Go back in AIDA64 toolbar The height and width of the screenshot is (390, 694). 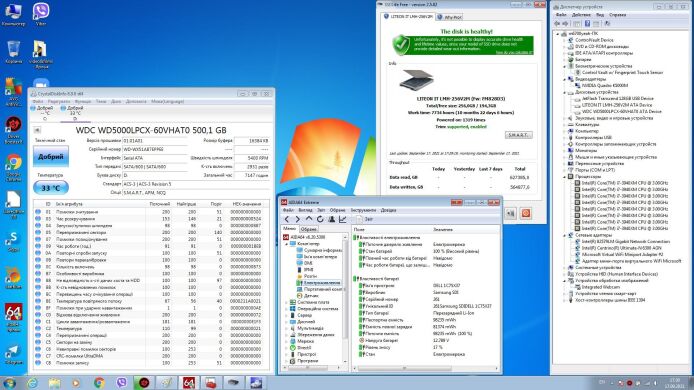[x=287, y=219]
